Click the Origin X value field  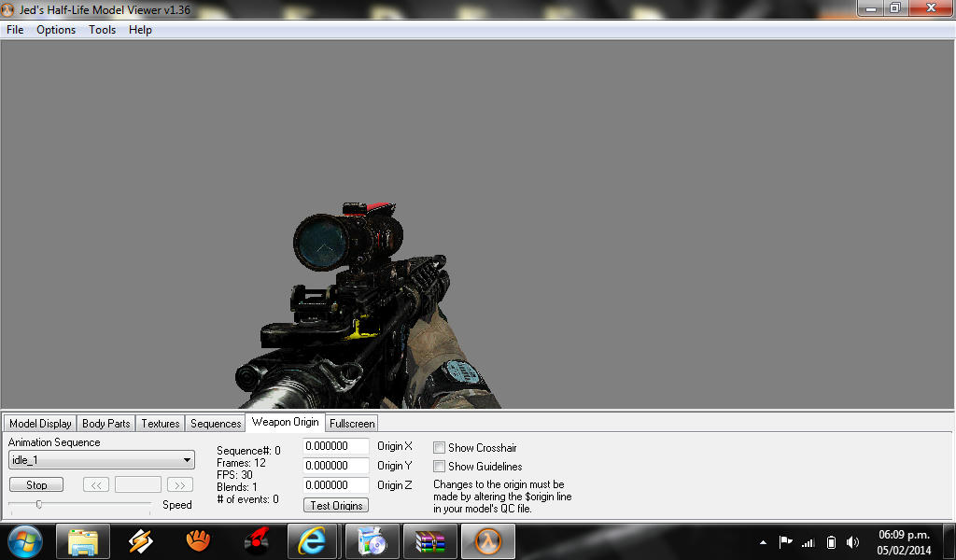pos(336,446)
